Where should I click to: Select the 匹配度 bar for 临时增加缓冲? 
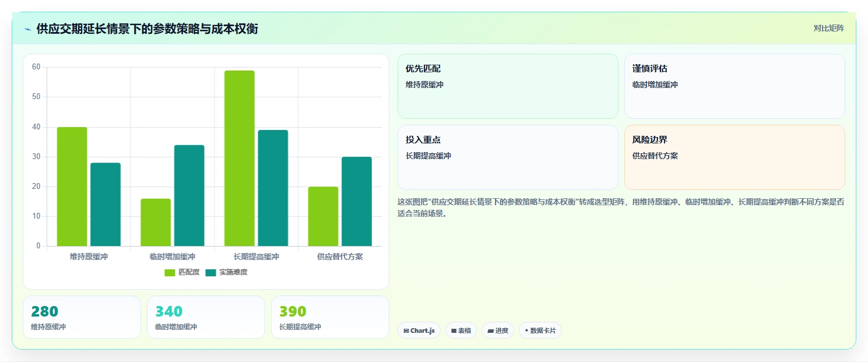[x=156, y=222]
